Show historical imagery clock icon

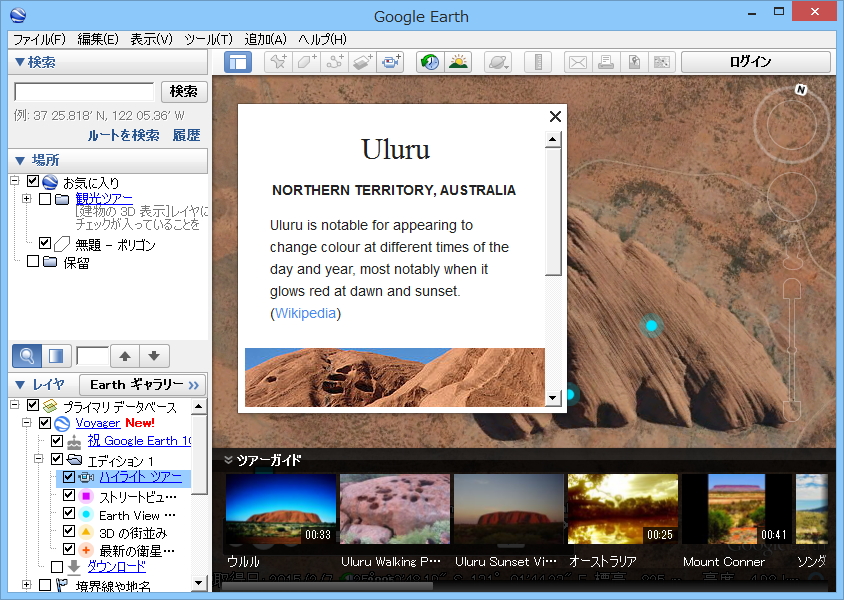pyautogui.click(x=430, y=62)
